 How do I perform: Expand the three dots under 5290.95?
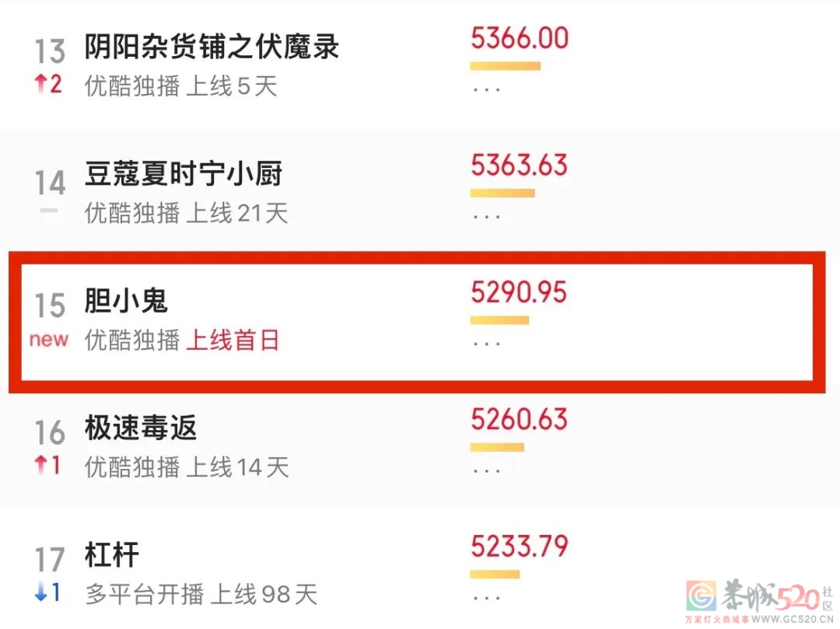point(487,342)
